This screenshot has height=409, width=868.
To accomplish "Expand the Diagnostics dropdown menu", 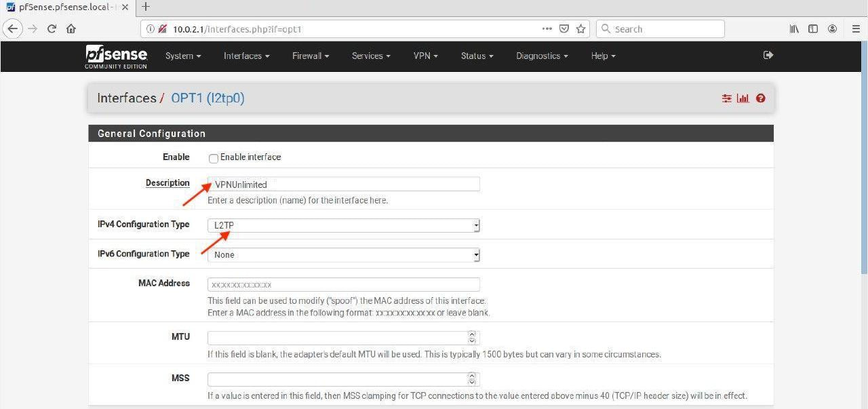I will click(x=541, y=56).
